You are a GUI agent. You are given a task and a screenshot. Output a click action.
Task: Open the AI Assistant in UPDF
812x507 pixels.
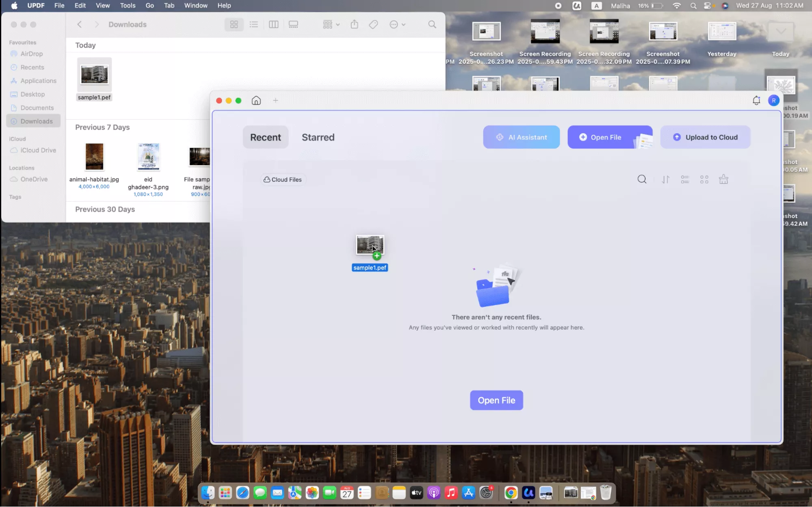(x=521, y=137)
